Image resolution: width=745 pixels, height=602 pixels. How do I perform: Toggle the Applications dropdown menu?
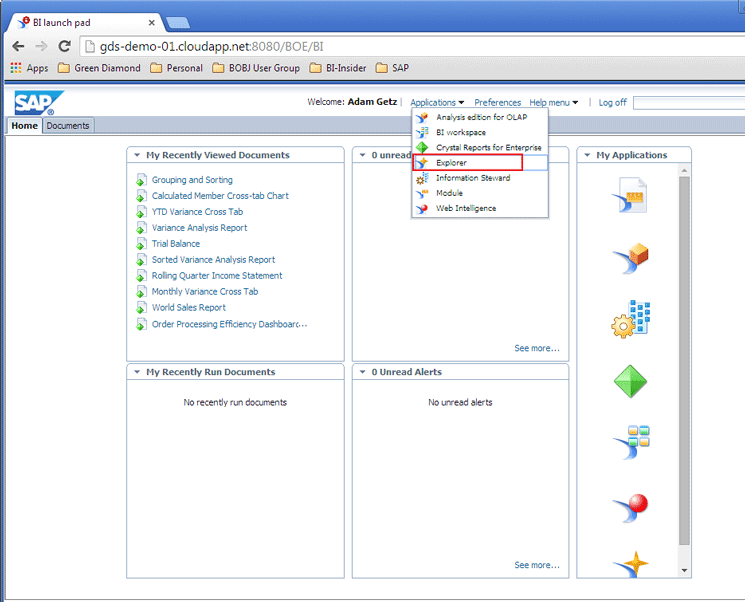tap(437, 102)
